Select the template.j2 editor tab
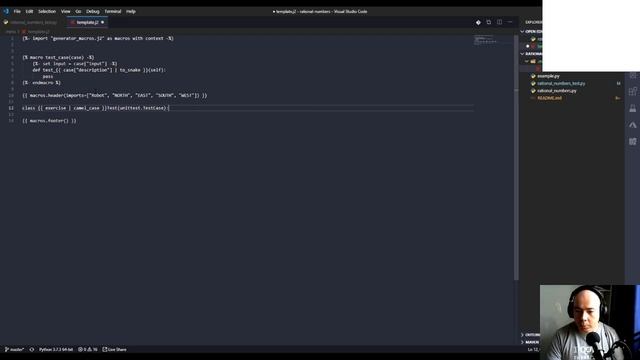640x360 pixels. click(x=87, y=22)
